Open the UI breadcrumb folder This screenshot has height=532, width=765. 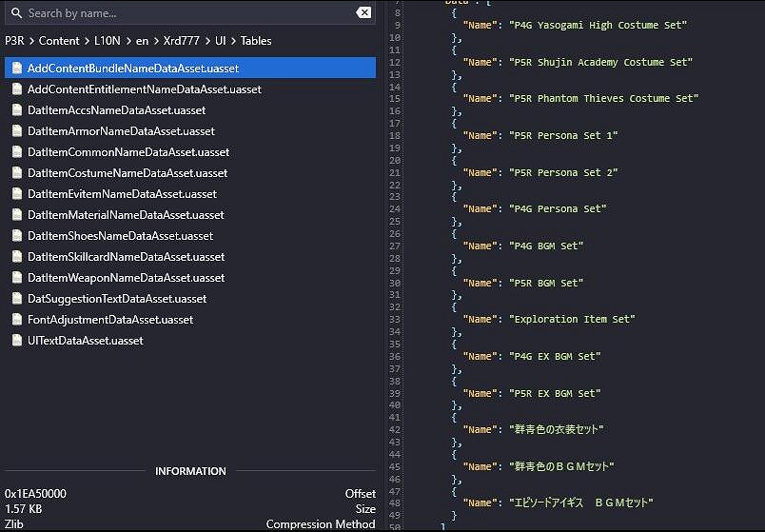pos(221,41)
